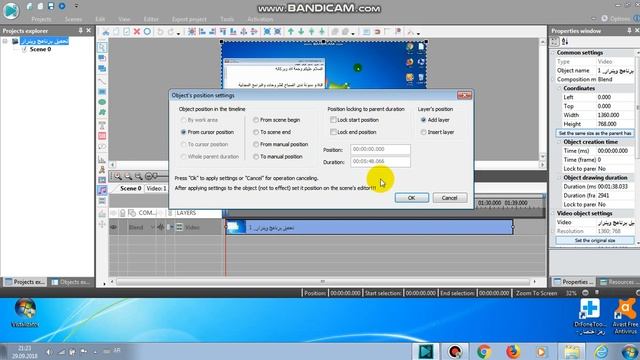Open the Export project menu tab
Screen dimensions: 640x360
189,19
